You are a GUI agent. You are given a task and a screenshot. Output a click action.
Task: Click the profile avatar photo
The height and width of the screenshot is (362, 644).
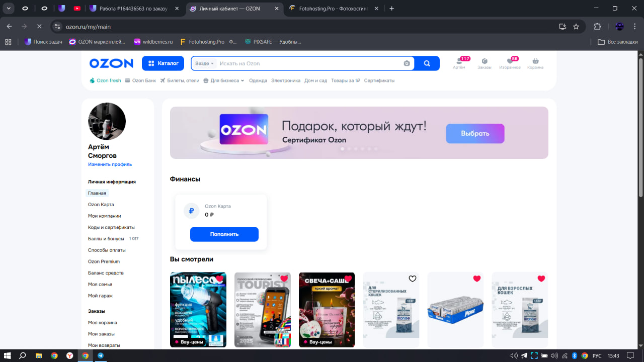[107, 121]
